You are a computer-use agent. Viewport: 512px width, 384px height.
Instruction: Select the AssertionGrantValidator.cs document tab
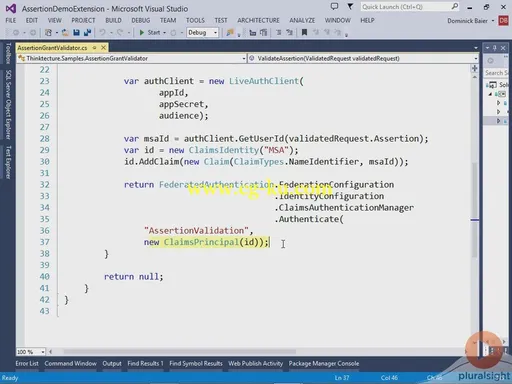tap(52, 48)
